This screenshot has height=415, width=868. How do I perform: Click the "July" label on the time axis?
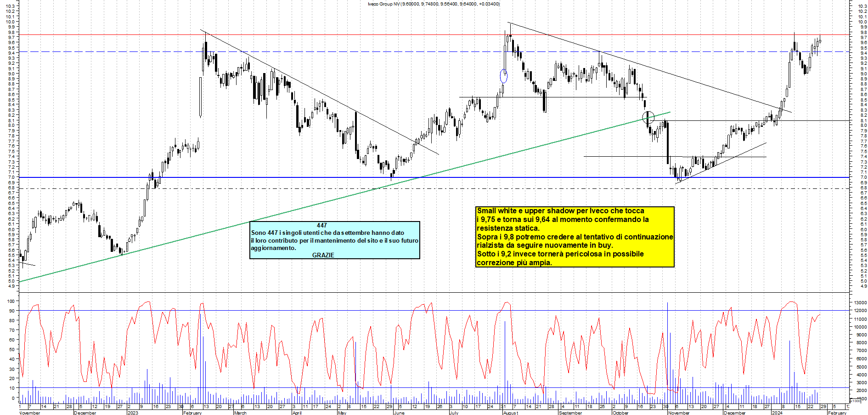coord(454,413)
